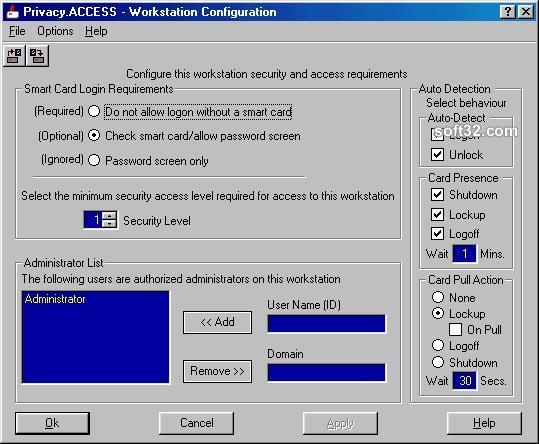Click the User Name (ID) field
Screen dimensions: 539x444
point(326,324)
